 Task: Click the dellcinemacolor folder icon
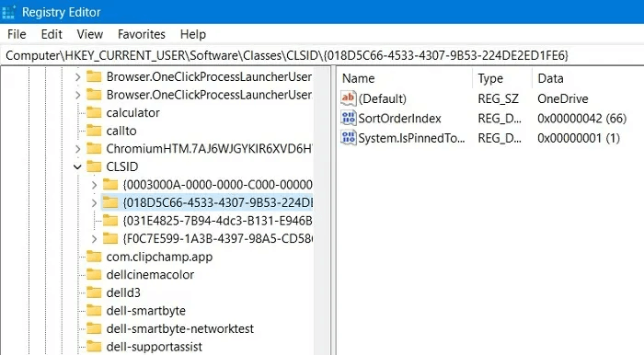(94, 274)
